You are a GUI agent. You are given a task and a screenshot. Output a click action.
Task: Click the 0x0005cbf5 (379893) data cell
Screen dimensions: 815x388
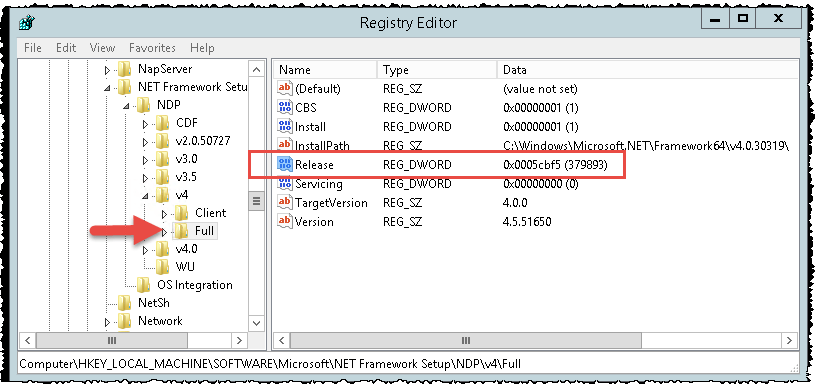[x=555, y=165]
